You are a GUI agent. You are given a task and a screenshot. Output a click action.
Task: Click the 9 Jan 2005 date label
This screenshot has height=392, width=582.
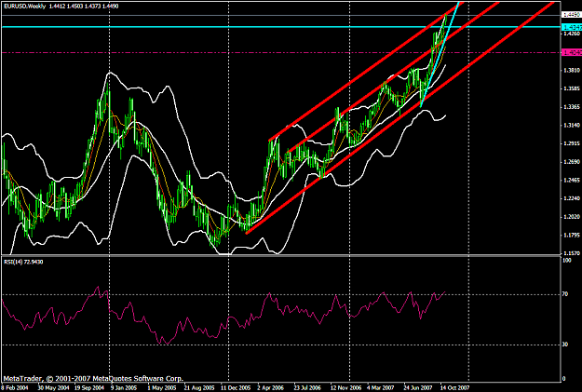coord(124,388)
